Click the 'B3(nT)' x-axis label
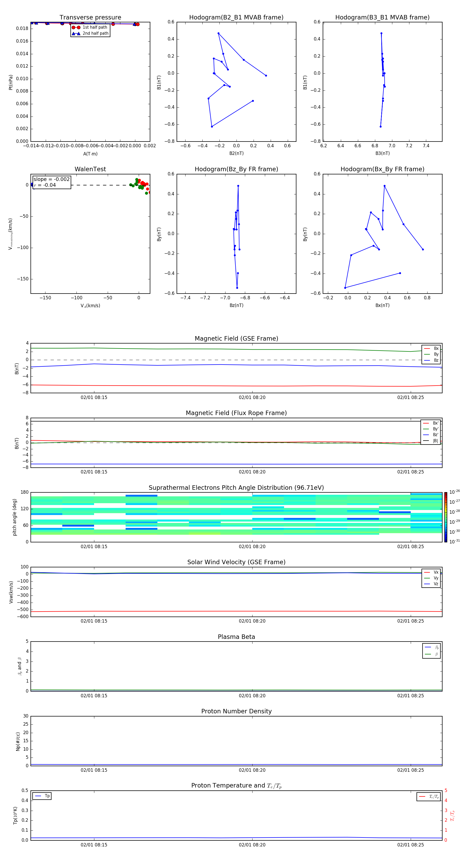473x868 pixels. coord(382,153)
